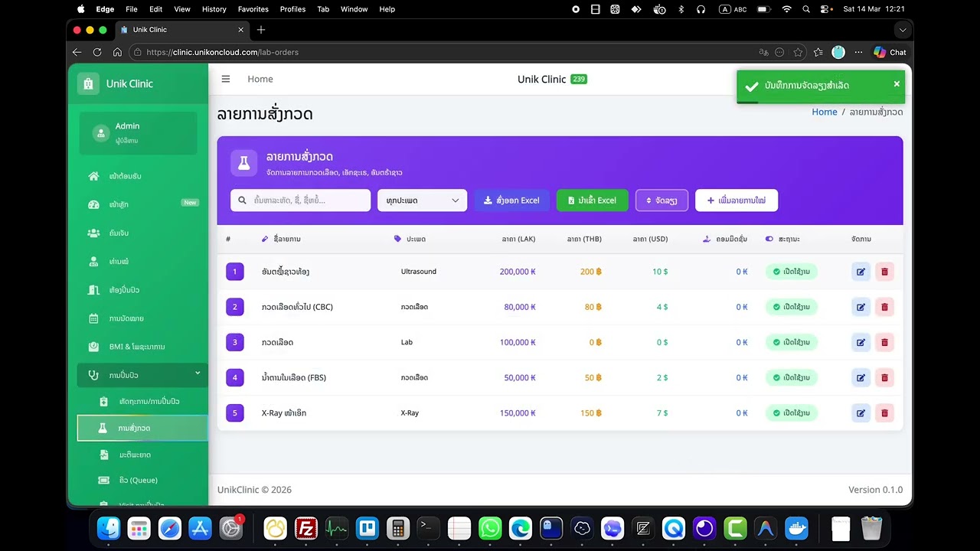Focus the search items input field
This screenshot has width=980, height=551.
point(300,201)
